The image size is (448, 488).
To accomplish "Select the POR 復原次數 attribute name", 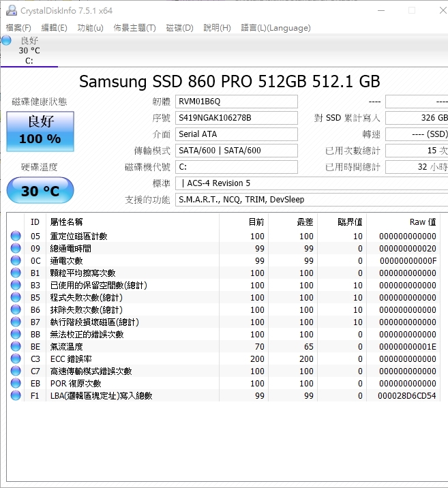I will click(x=76, y=384).
